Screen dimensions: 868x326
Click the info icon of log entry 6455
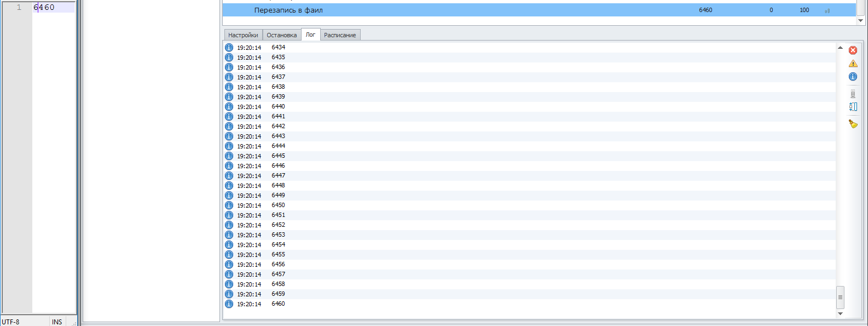click(x=229, y=255)
